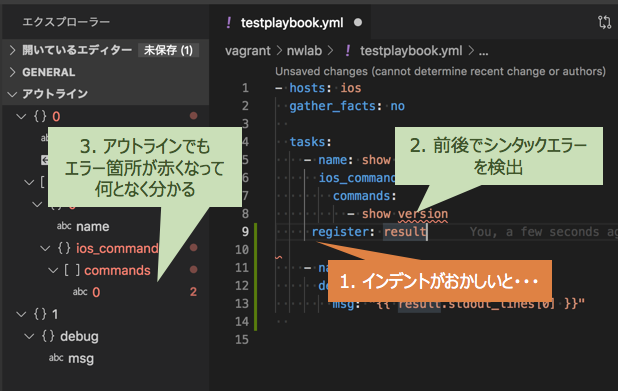Image resolution: width=618 pixels, height=391 pixels.
Task: Expand the GENERAL folder section
Action: coord(13,72)
